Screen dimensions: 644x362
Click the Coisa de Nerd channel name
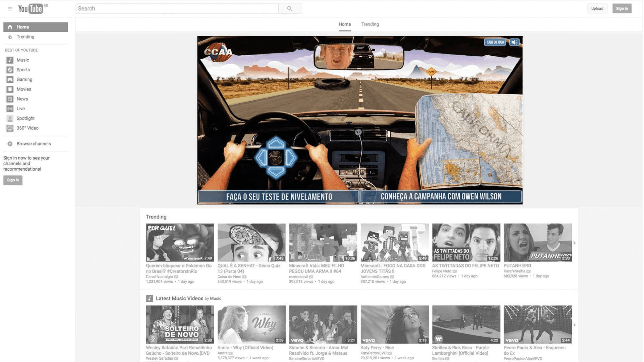229,277
